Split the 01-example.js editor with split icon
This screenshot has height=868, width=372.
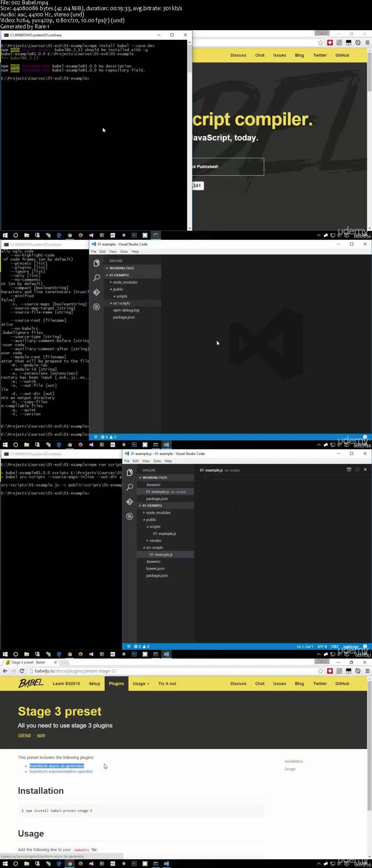tap(349, 470)
